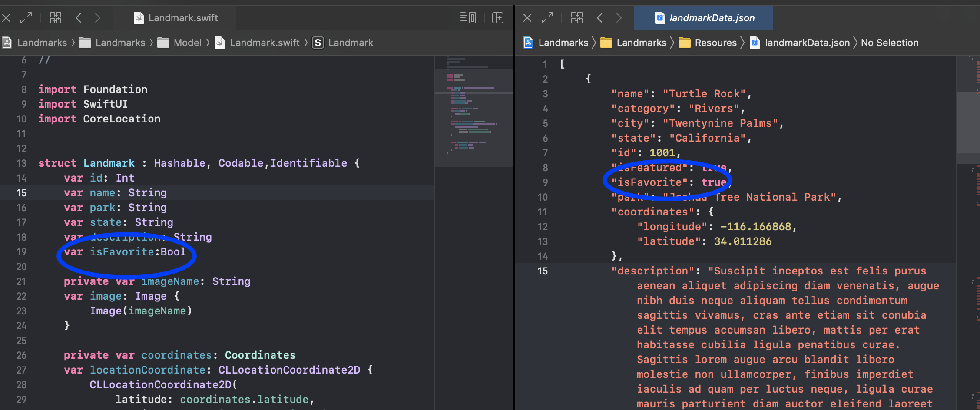Click the "Rivers" category value
Viewport: 980px width, 410px height.
coord(714,109)
